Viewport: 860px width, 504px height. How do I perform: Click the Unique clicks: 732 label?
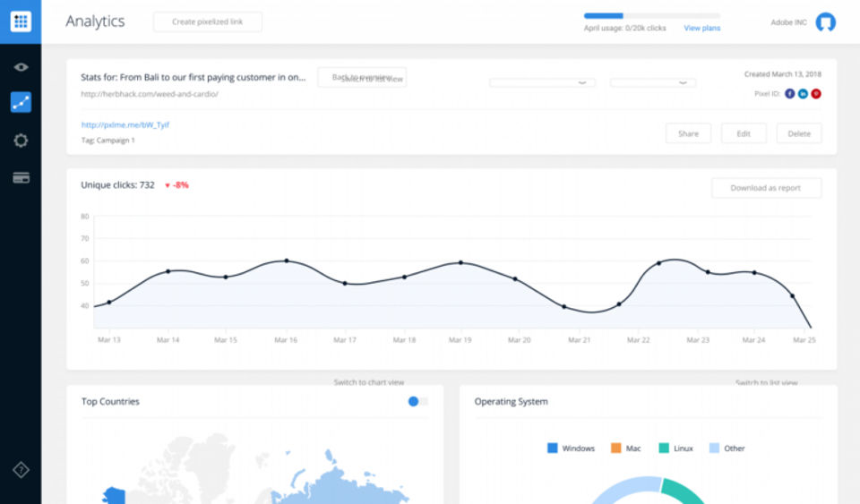click(x=117, y=185)
